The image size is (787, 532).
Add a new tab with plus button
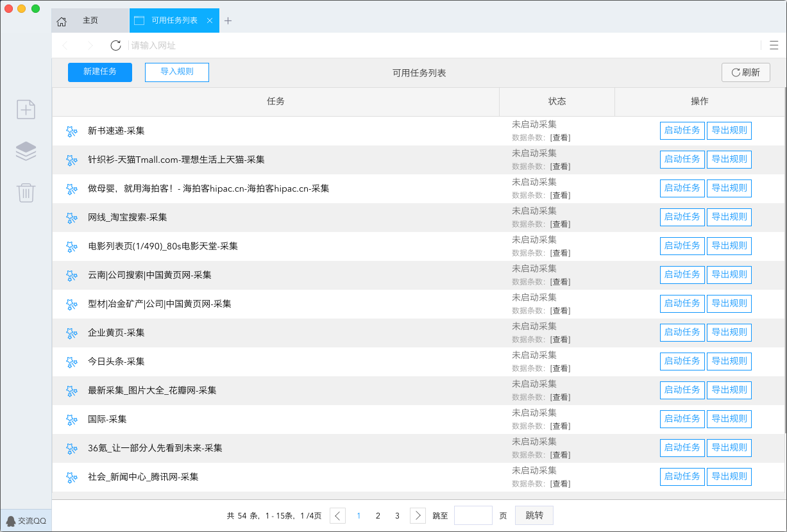pyautogui.click(x=228, y=21)
